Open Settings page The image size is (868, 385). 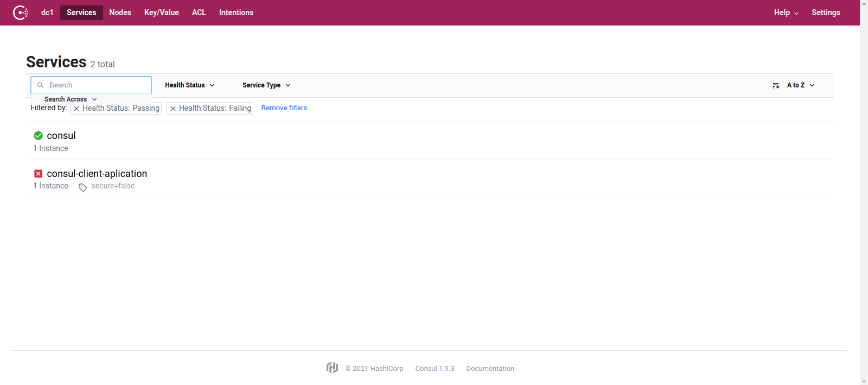826,12
